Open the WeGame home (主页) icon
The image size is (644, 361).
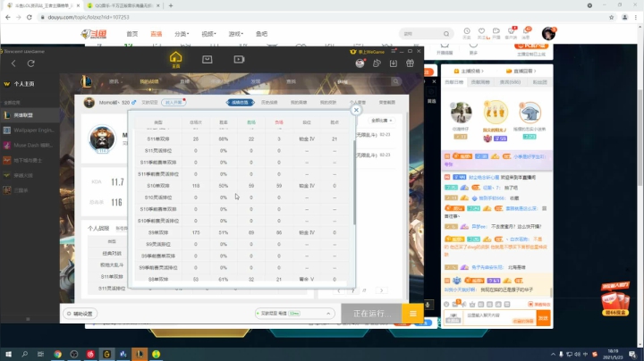(x=176, y=57)
